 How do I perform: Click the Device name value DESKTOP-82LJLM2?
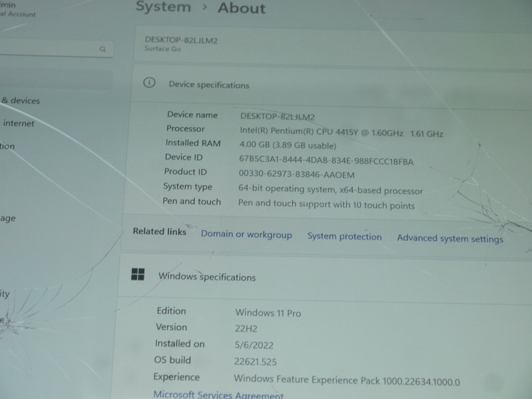[x=277, y=117]
